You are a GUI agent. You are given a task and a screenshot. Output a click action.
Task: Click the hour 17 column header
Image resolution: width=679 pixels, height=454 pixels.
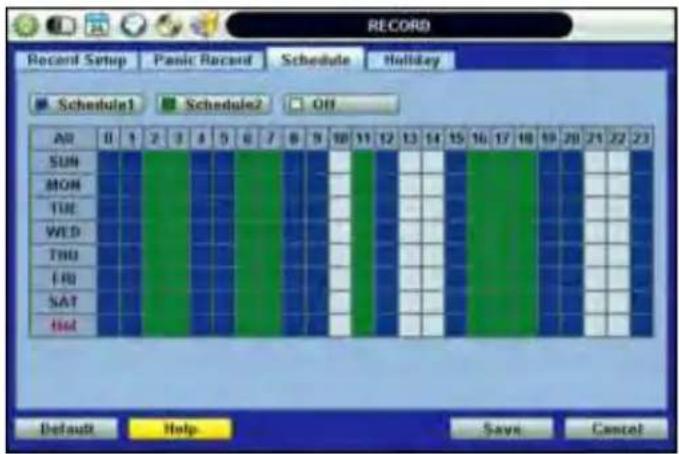(502, 139)
